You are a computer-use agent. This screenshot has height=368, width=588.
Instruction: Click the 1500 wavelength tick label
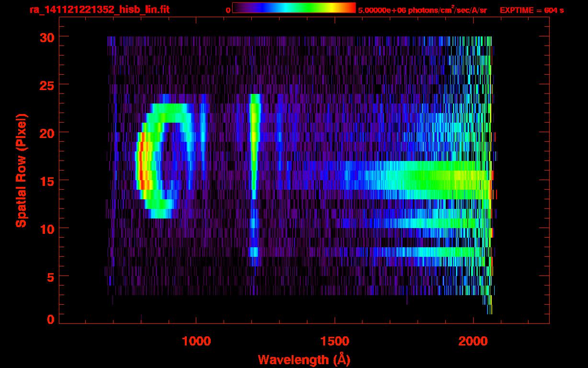pyautogui.click(x=335, y=341)
